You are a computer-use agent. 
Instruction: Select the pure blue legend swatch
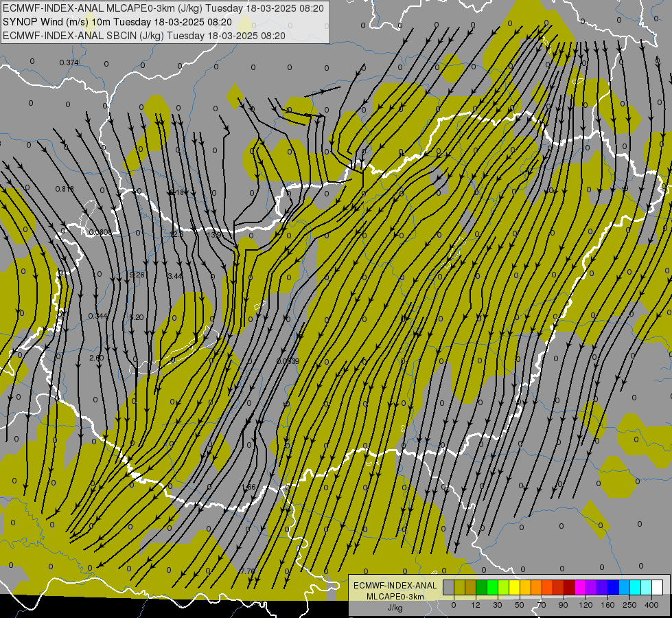(x=613, y=587)
